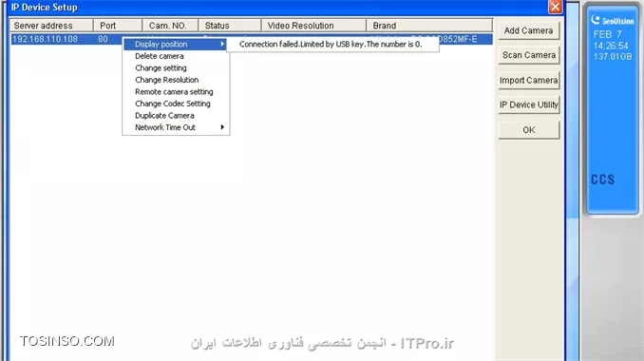Click the Add Camera button
Screen dimensions: 644x361
click(528, 30)
